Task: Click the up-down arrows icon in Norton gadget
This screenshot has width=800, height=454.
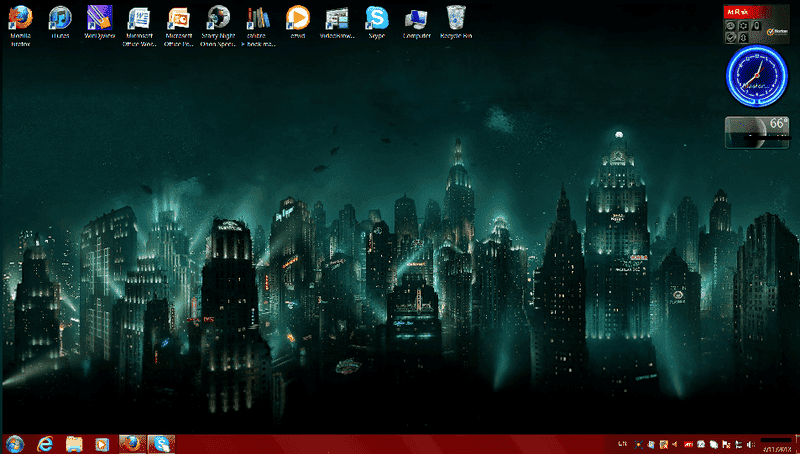Action: tap(743, 38)
